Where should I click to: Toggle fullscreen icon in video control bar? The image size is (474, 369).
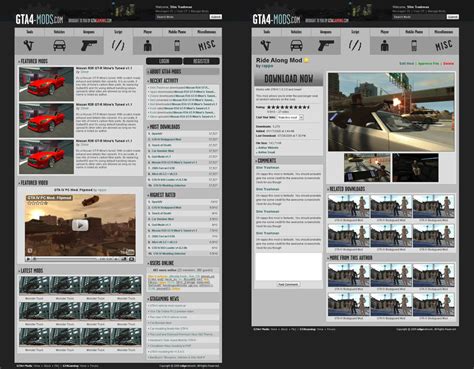(132, 259)
